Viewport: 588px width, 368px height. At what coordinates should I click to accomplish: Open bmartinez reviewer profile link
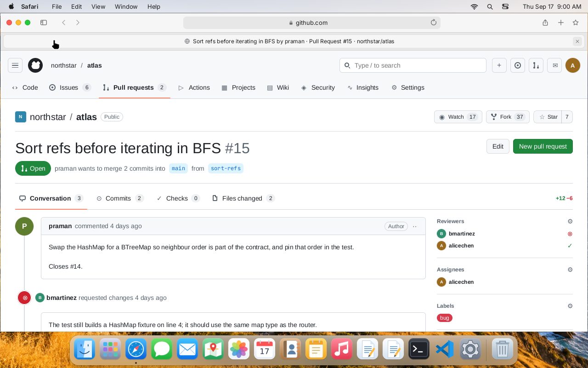[462, 234]
